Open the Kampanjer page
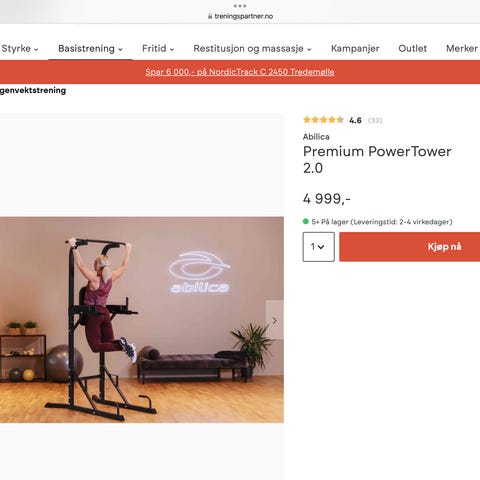480x480 pixels. tap(355, 49)
